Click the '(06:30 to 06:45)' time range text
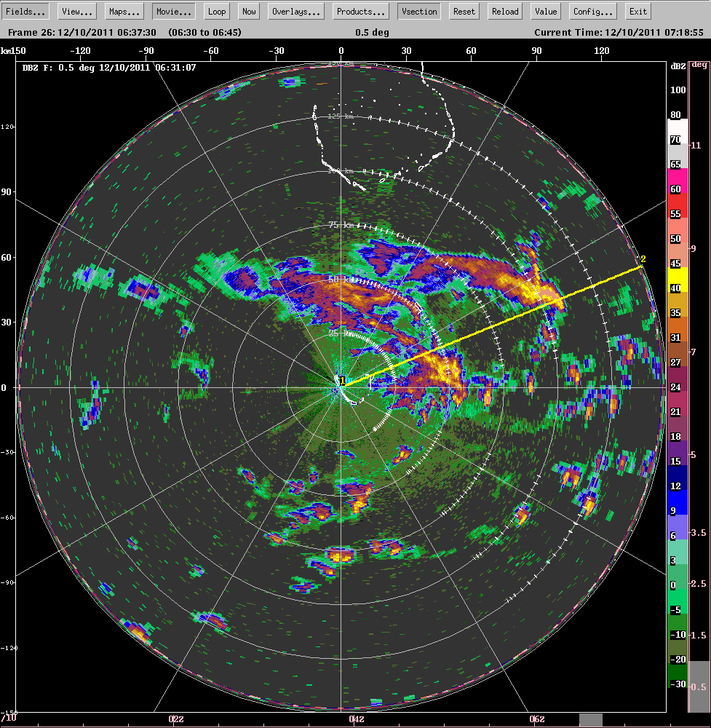 (204, 33)
